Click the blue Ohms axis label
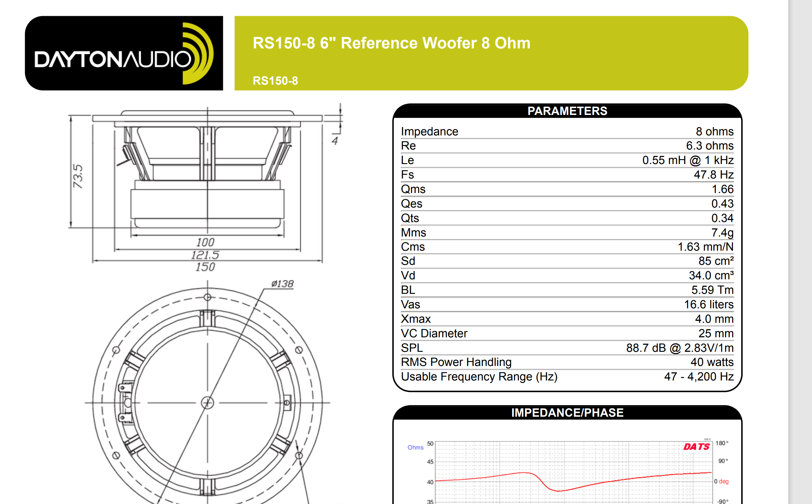Viewport: 812px width, 504px height. pos(415,447)
